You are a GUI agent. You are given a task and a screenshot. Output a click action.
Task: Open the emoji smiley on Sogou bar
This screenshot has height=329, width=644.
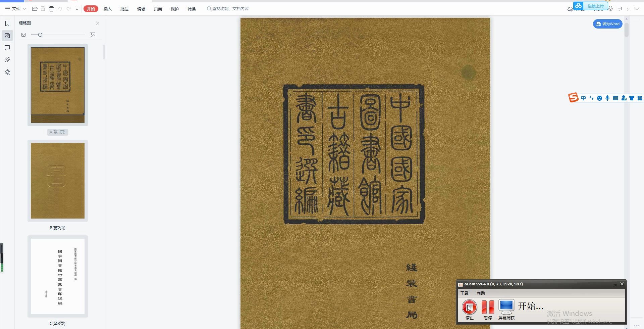599,98
